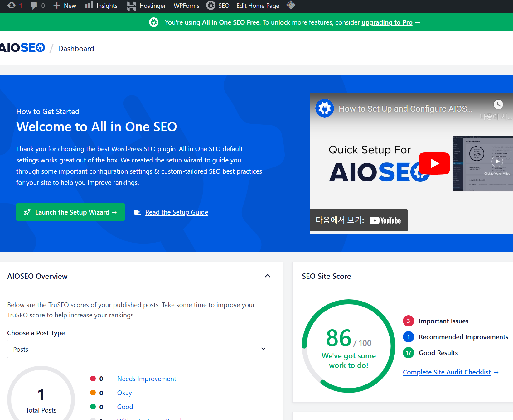Open Complete Site Audit Checklist link
The height and width of the screenshot is (420, 513).
click(447, 372)
